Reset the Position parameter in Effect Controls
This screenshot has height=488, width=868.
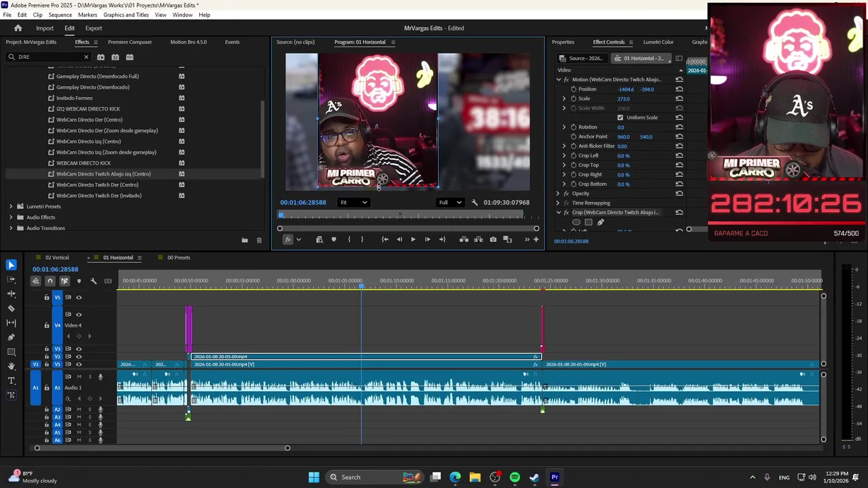(679, 89)
